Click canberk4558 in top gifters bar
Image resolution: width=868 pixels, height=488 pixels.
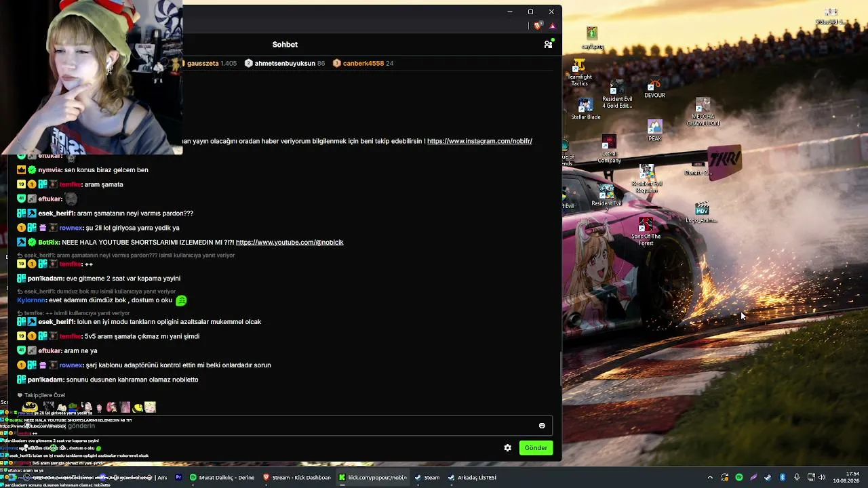363,63
